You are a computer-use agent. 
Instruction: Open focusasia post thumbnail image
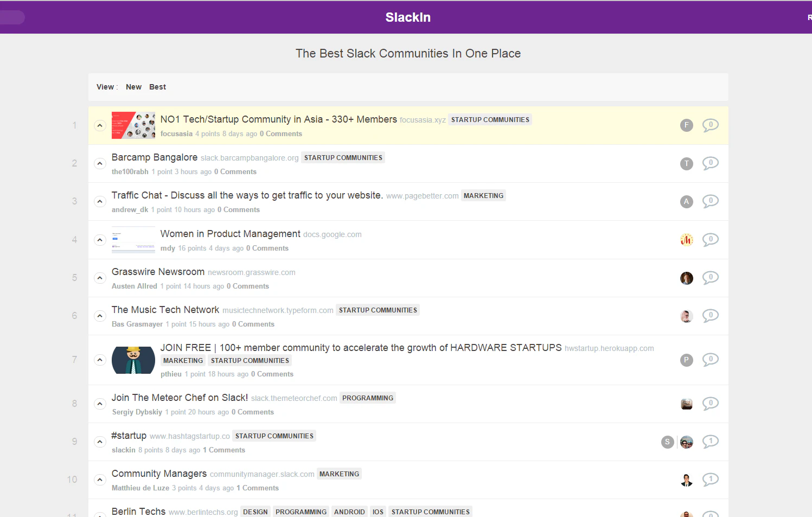click(x=133, y=125)
